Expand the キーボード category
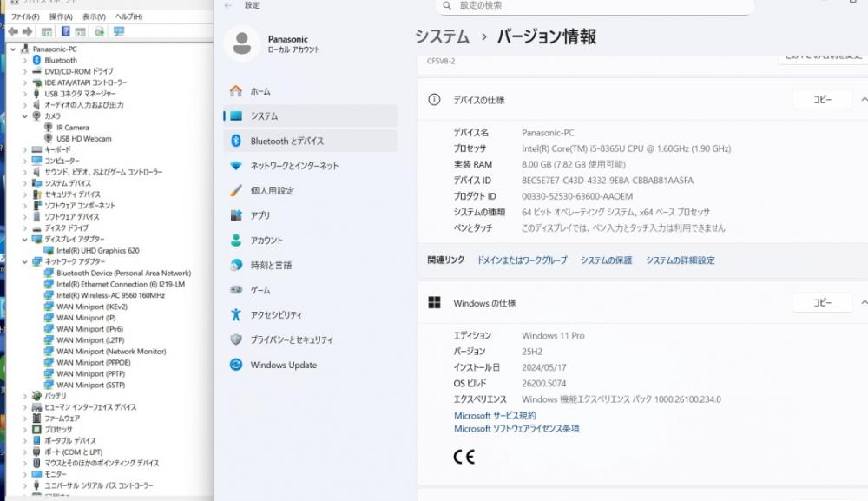This screenshot has height=501, width=868. [25, 149]
